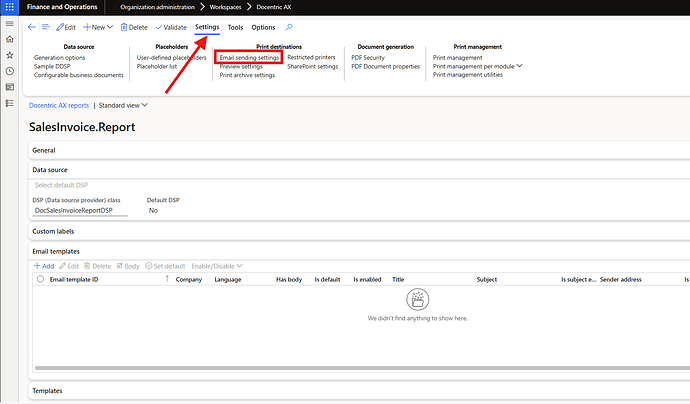The width and height of the screenshot is (690, 404).
Task: Click the grid horizontal scrollbar
Action: (362, 368)
